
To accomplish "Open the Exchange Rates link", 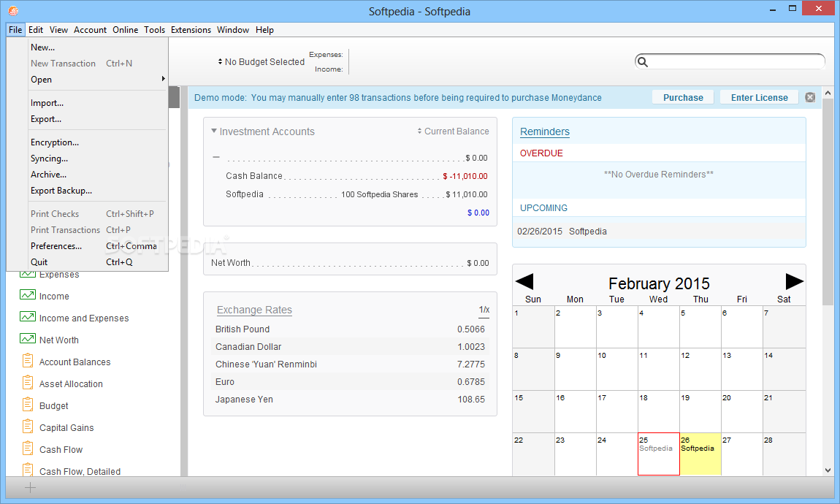I will pos(254,310).
